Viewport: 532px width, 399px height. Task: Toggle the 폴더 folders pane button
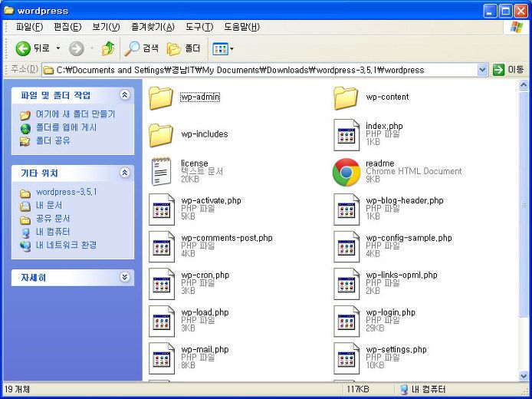[183, 49]
